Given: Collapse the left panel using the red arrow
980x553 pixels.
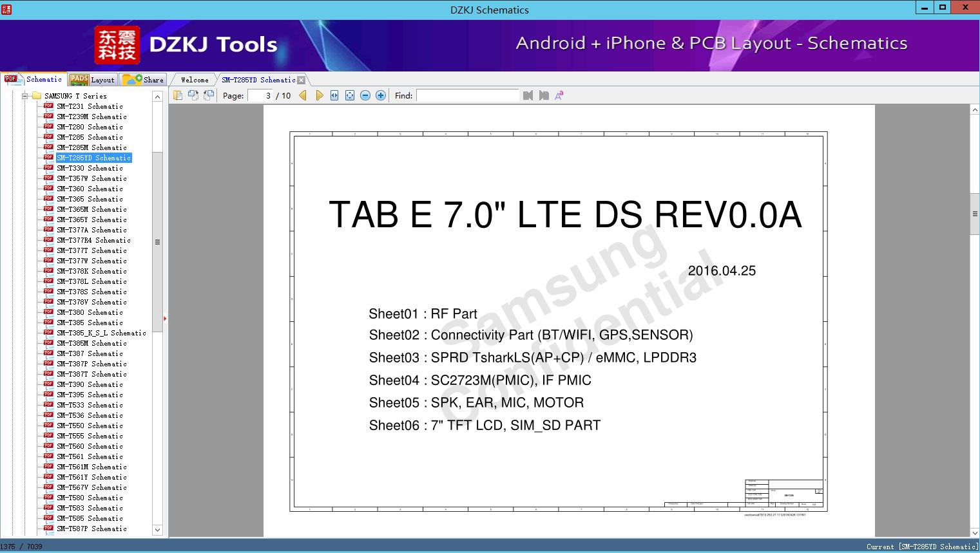Looking at the screenshot, I should point(165,319).
